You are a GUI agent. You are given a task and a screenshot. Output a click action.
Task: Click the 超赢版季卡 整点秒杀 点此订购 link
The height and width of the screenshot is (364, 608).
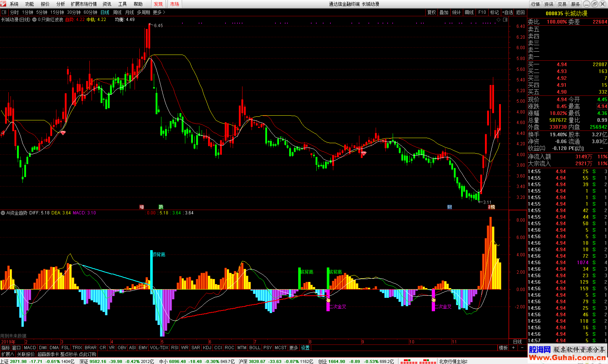(67, 354)
